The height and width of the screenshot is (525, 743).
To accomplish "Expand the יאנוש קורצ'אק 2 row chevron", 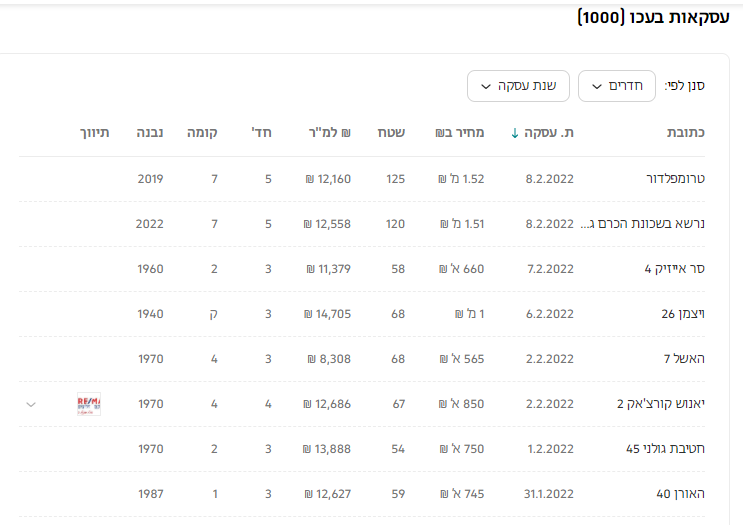I will (31, 404).
